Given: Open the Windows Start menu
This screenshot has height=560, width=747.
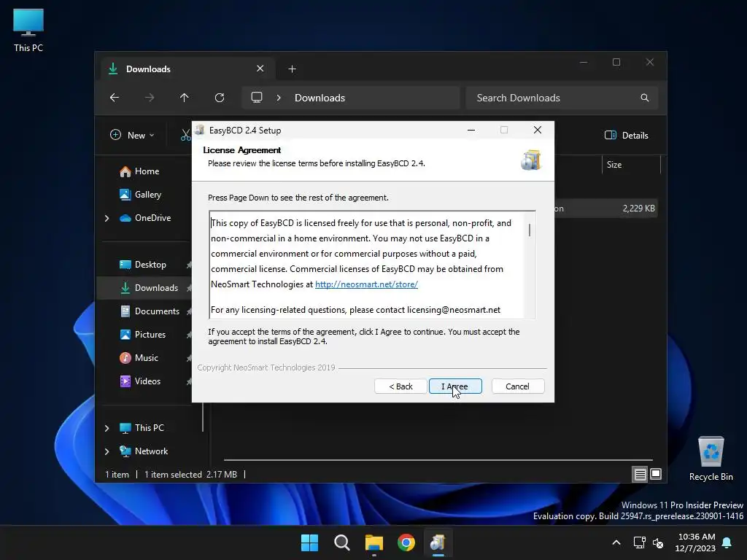Looking at the screenshot, I should click(309, 542).
